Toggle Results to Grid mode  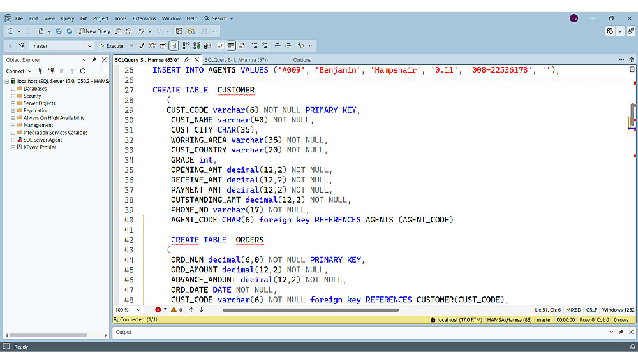(x=231, y=46)
